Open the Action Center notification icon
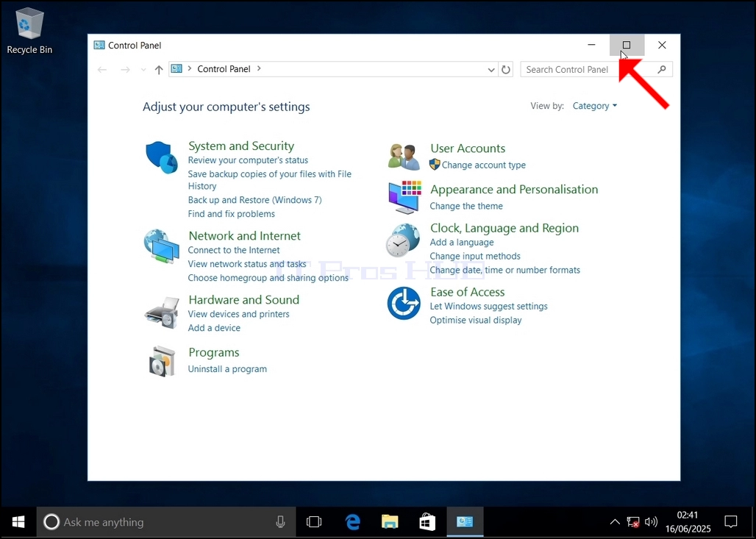The image size is (756, 539). click(x=731, y=521)
